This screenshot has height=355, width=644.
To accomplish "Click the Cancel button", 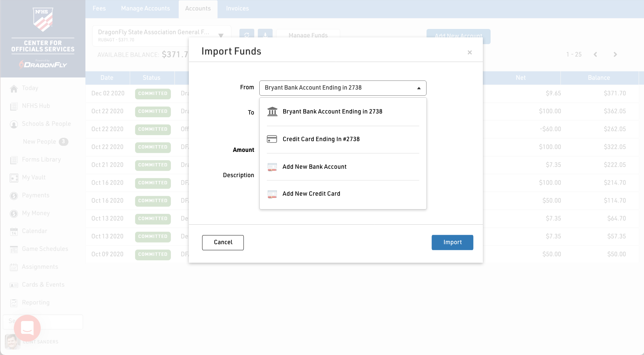I will [x=223, y=243].
